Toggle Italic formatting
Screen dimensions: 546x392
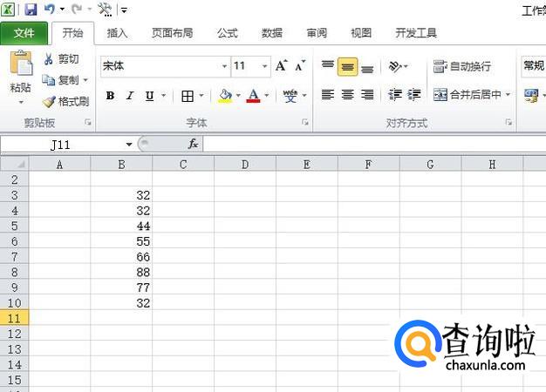(130, 96)
